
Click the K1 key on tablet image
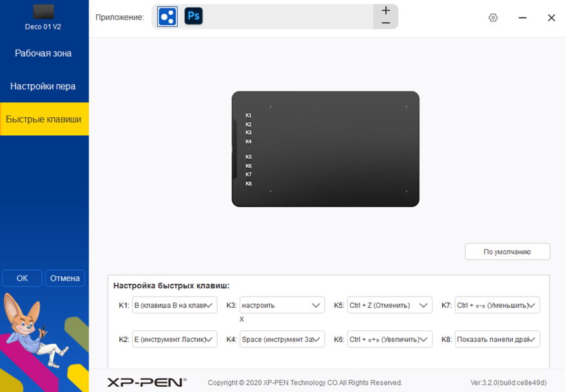[249, 116]
